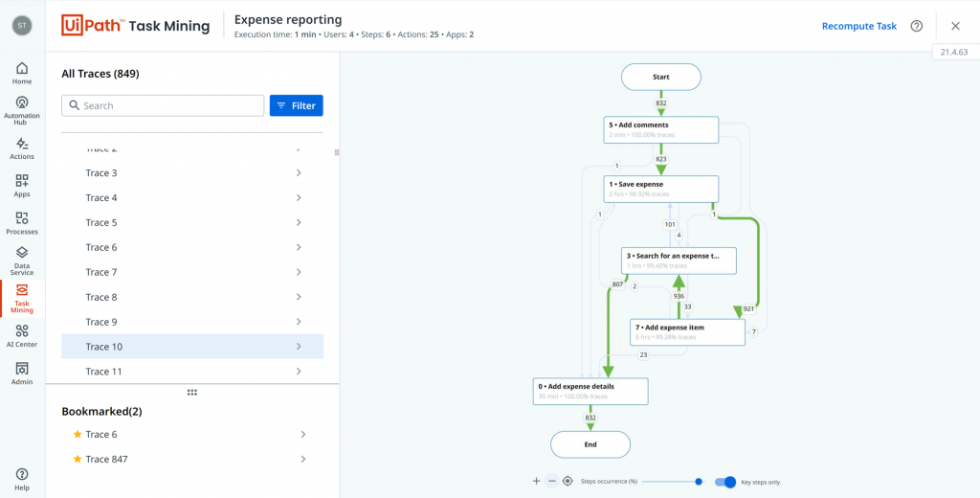This screenshot has width=980, height=498.
Task: Select the Add comments step node
Action: pyautogui.click(x=660, y=129)
